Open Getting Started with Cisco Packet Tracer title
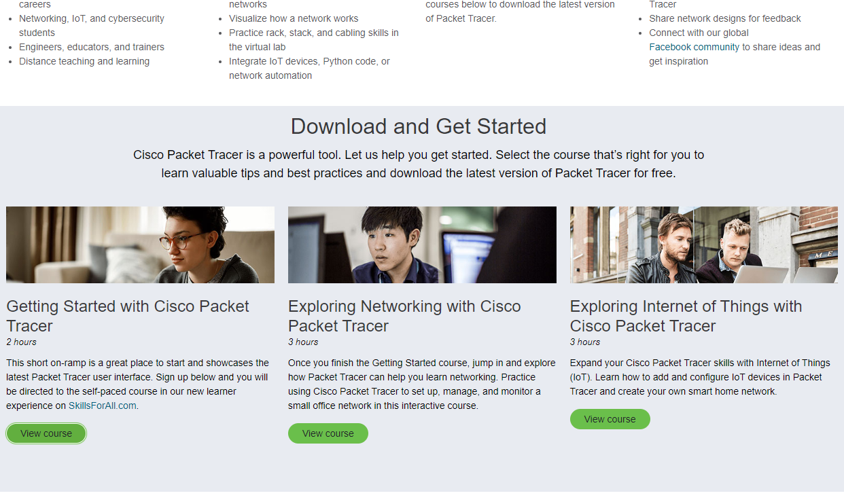The height and width of the screenshot is (504, 844). pos(128,316)
